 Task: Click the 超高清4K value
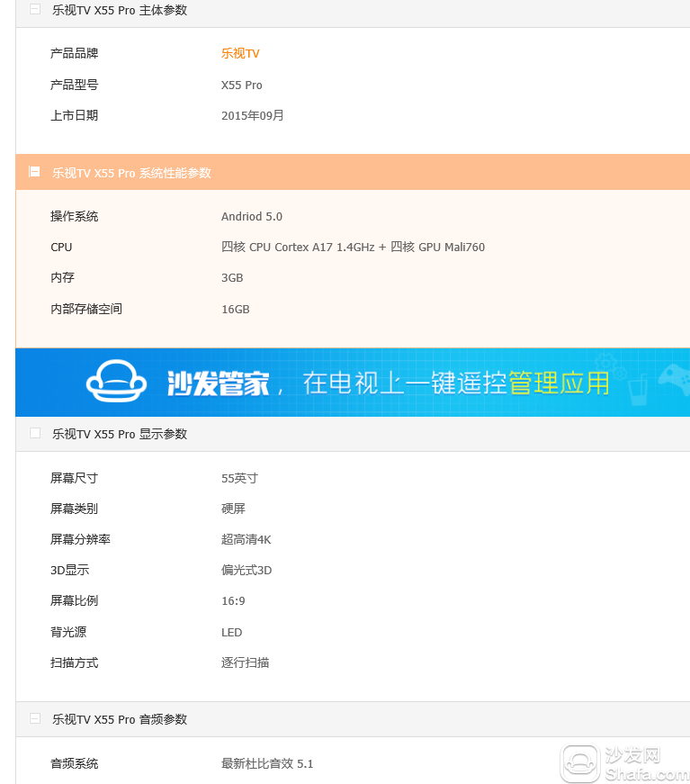click(246, 539)
